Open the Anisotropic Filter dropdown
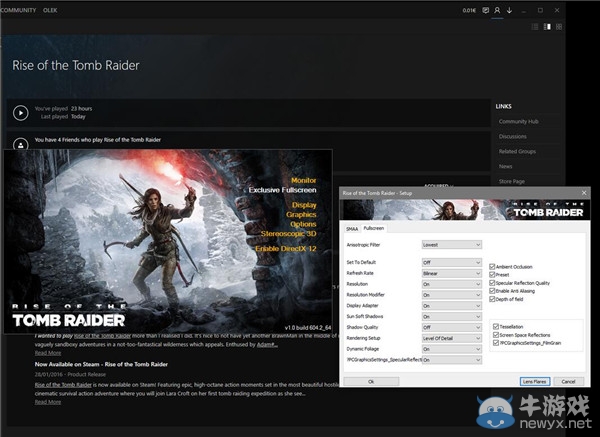Image resolution: width=600 pixels, height=437 pixels. tap(452, 245)
